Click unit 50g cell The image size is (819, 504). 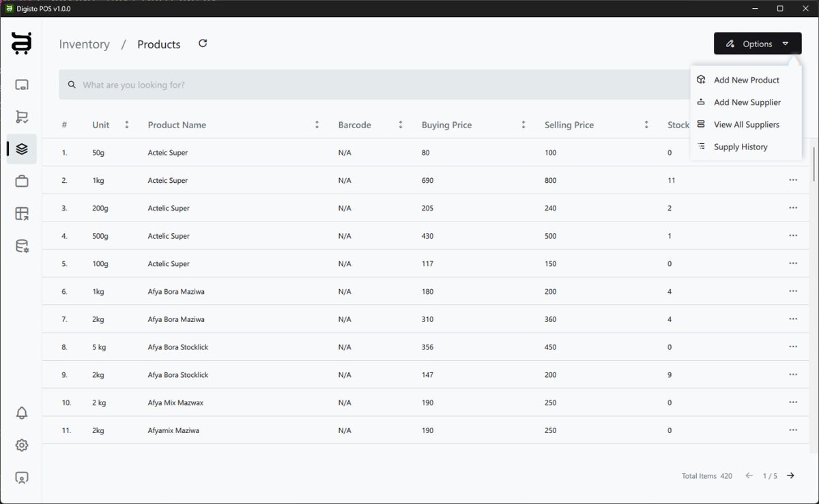98,153
